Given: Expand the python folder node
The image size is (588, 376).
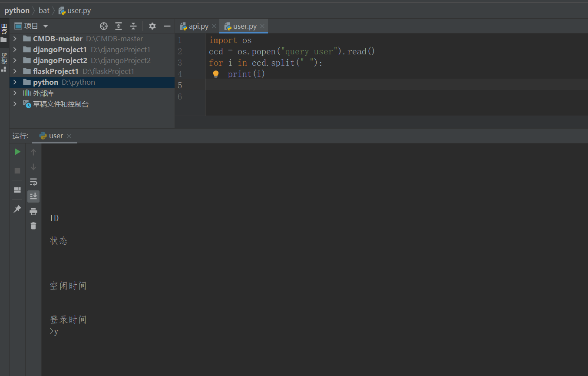Looking at the screenshot, I should coord(15,82).
